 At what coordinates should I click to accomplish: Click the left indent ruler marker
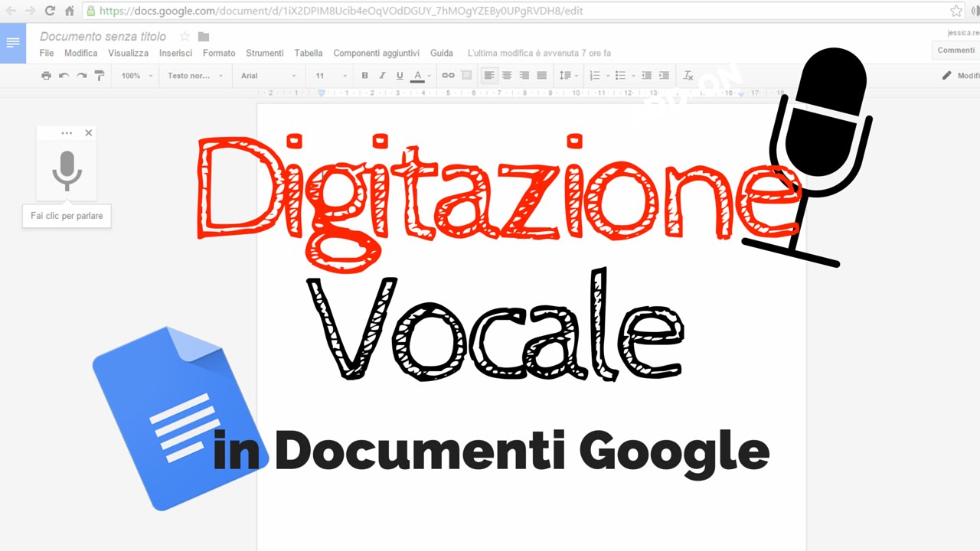pos(322,93)
